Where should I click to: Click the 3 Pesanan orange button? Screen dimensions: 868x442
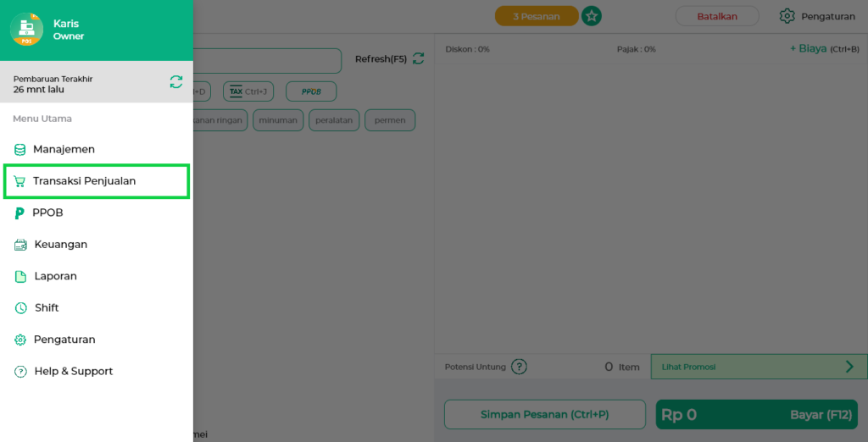pyautogui.click(x=536, y=16)
